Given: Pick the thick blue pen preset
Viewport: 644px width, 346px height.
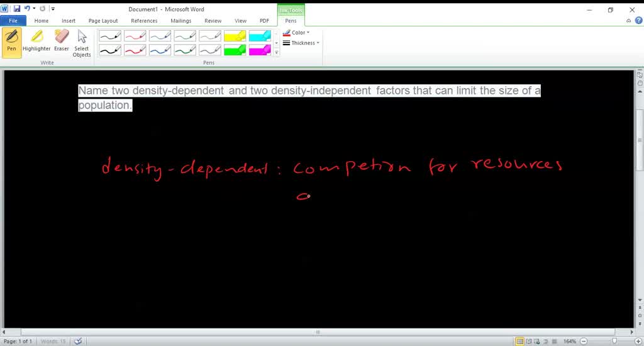Looking at the screenshot, I should click(x=160, y=50).
